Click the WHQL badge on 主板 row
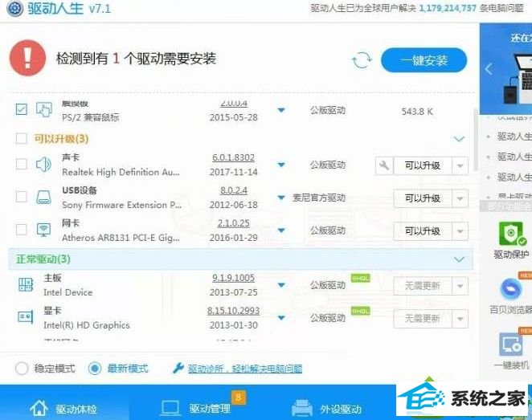 (x=360, y=278)
